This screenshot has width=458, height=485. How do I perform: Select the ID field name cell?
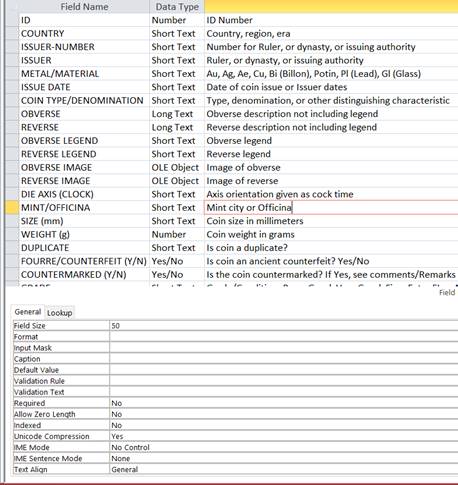pos(84,20)
